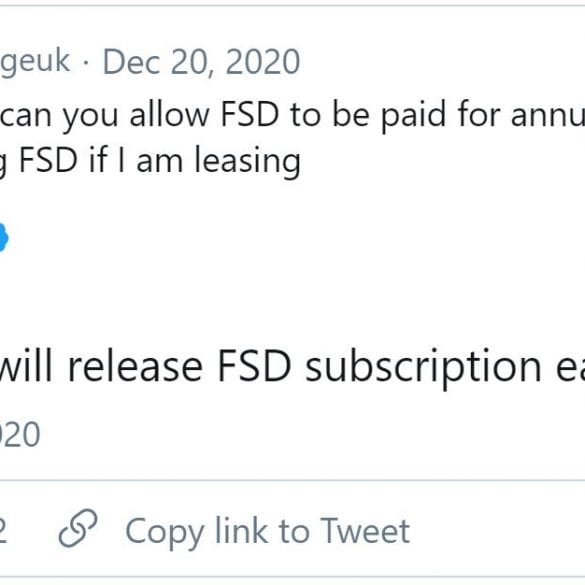Click the tweet line about allowing FSD payment
Screen dimensions: 585x585
click(x=292, y=115)
